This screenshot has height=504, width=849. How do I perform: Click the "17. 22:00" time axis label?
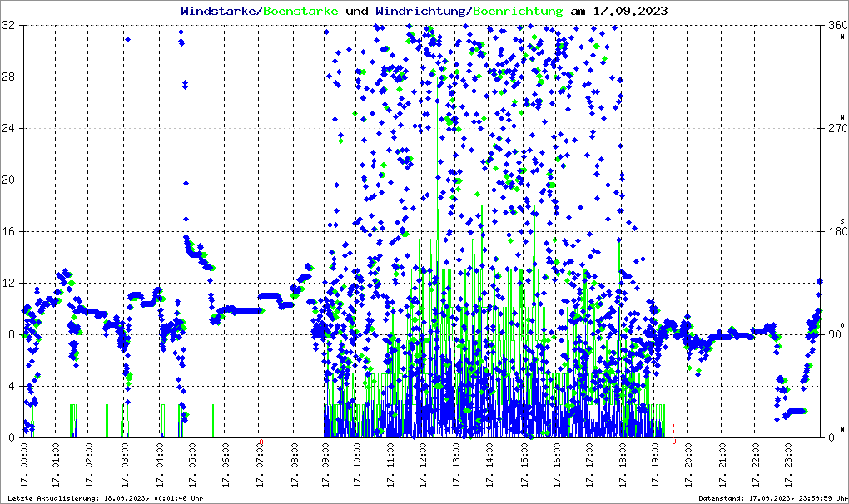coord(756,465)
